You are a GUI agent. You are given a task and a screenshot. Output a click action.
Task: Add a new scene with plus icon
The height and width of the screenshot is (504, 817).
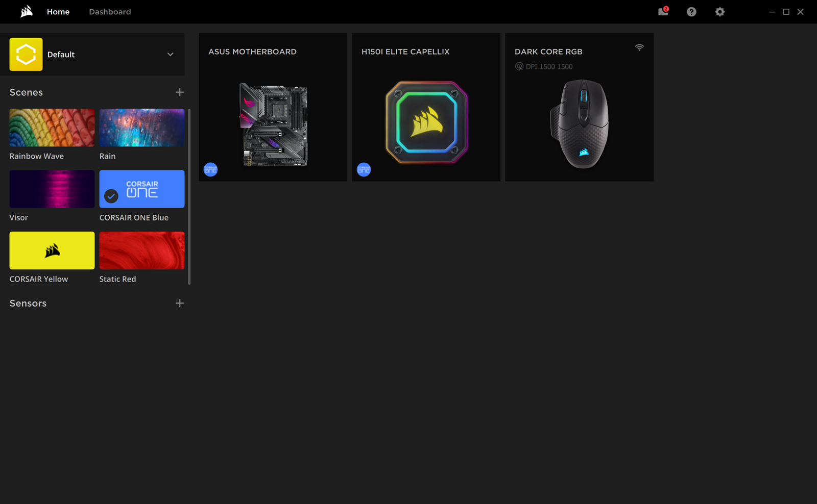[x=180, y=92]
